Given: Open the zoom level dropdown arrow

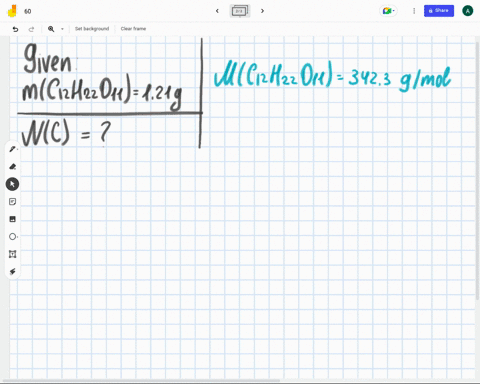Looking at the screenshot, I should click(62, 29).
